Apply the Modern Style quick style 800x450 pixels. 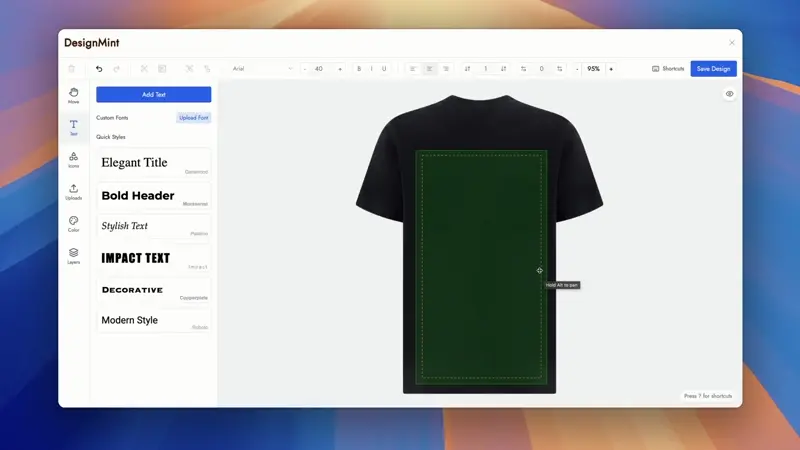(154, 321)
